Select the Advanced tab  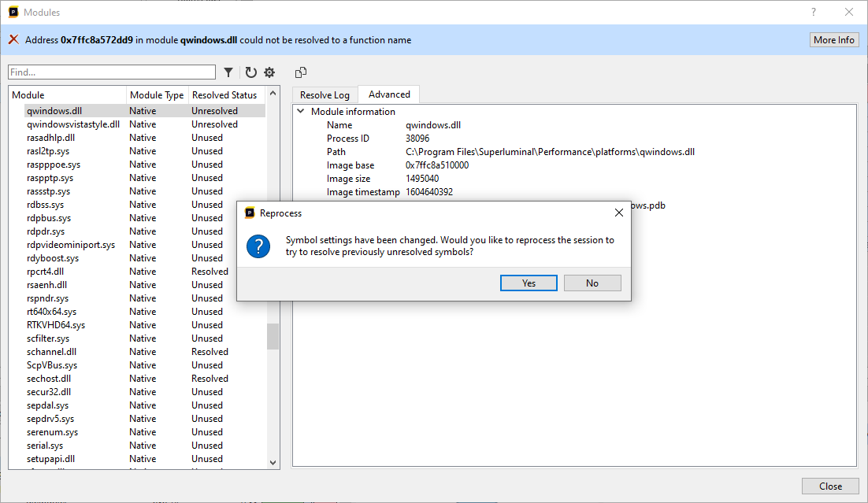389,94
